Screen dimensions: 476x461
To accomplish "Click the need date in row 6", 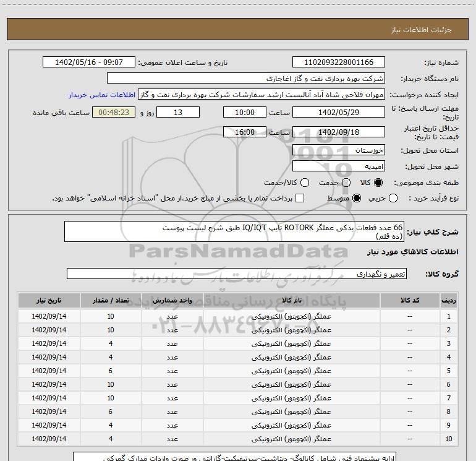I will coord(49,384).
